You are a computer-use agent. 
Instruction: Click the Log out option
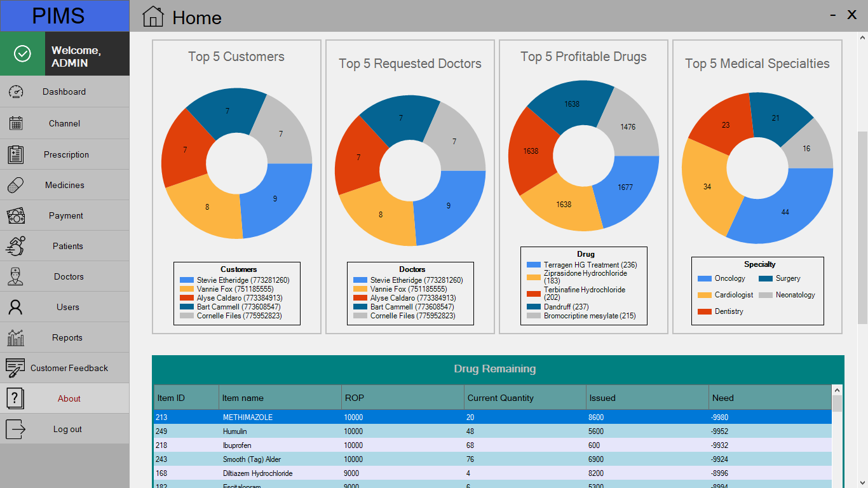click(16, 428)
